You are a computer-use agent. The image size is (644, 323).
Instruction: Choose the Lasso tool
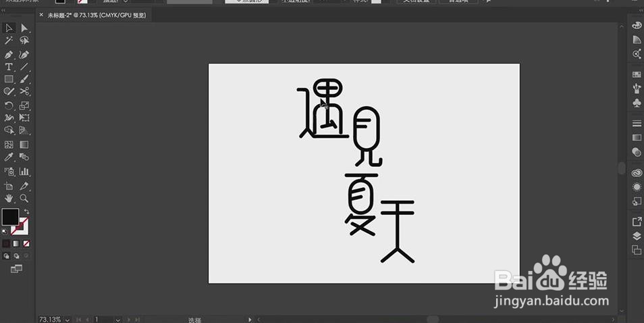point(24,41)
